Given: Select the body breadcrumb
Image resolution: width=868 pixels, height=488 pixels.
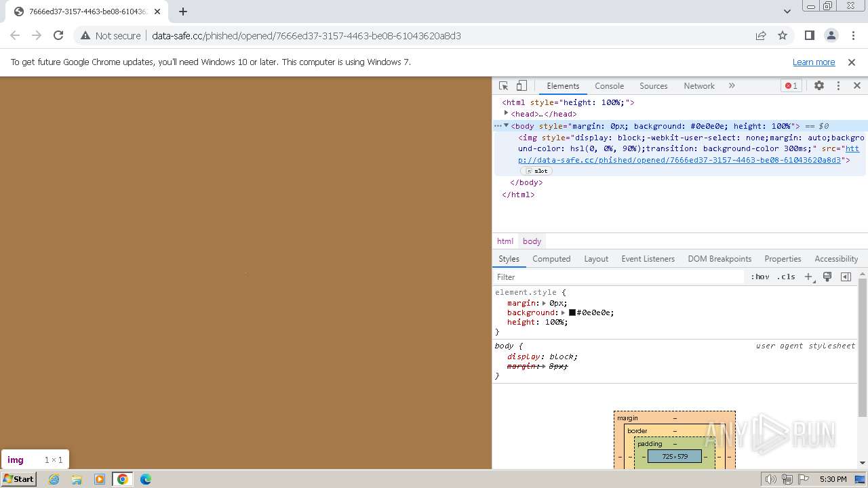Looking at the screenshot, I should pos(532,241).
